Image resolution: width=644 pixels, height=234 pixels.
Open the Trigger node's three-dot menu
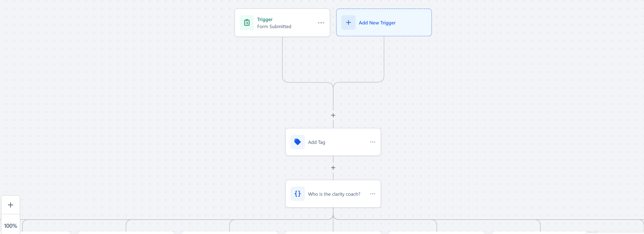(x=321, y=23)
